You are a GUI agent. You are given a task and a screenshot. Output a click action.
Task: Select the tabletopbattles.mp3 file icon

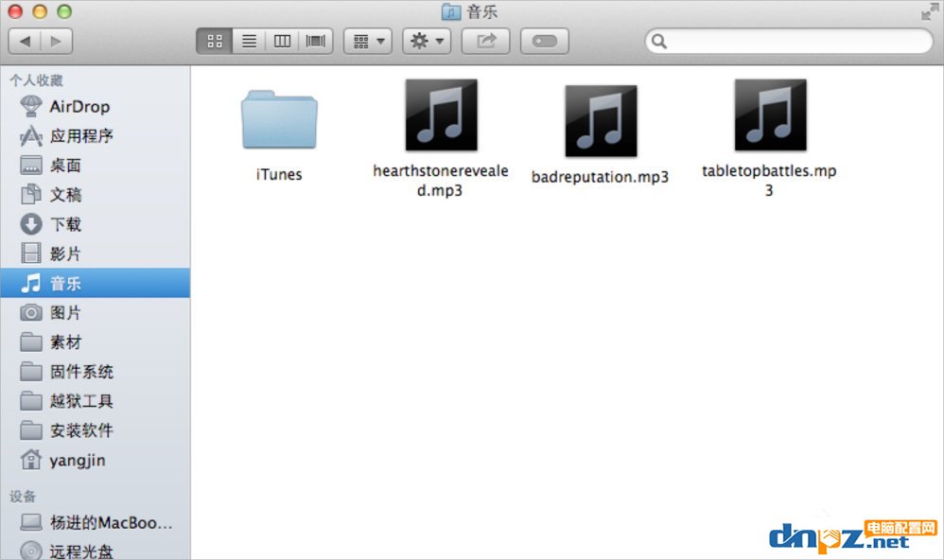click(x=770, y=115)
